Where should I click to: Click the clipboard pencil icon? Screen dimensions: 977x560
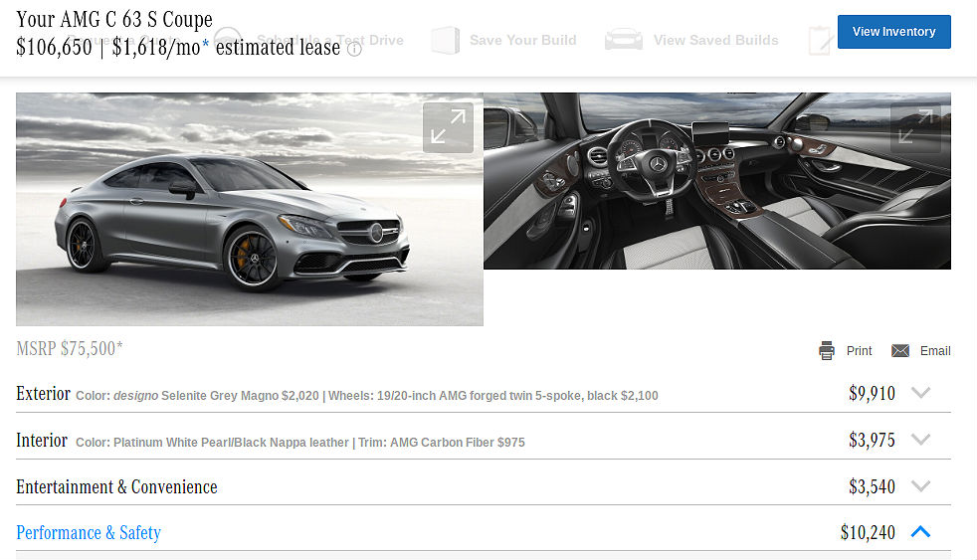[x=820, y=41]
